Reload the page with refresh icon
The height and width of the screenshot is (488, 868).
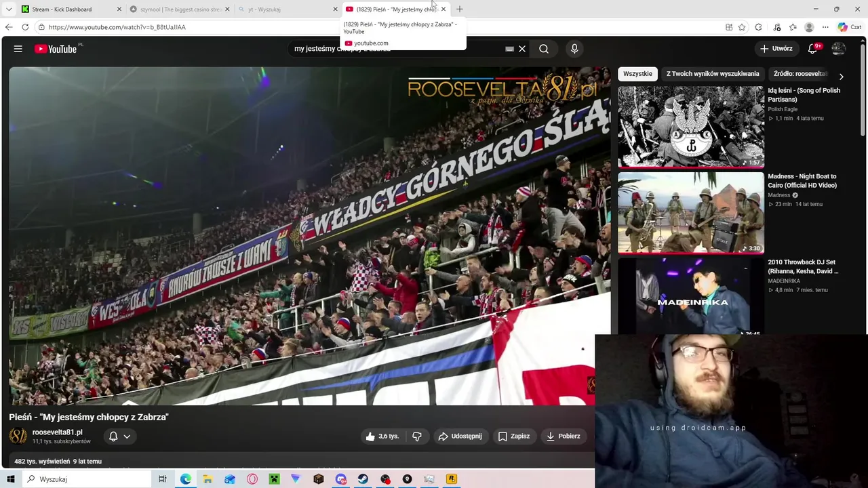25,27
